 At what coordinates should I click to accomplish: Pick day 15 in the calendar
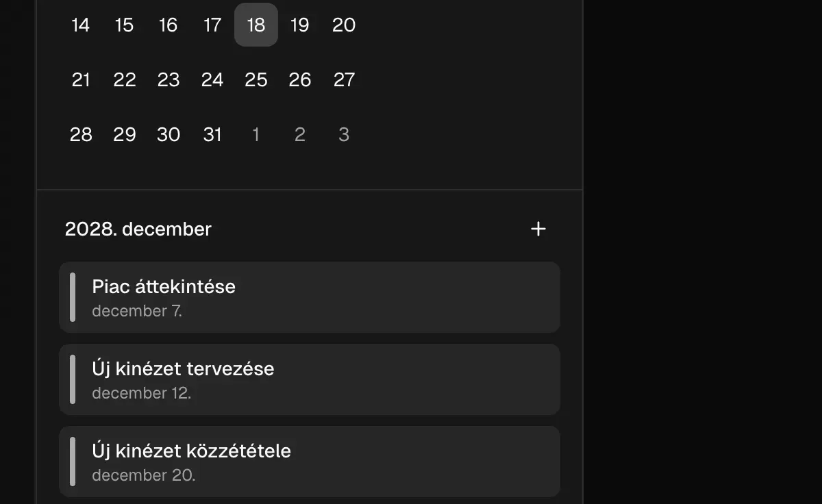click(x=125, y=25)
